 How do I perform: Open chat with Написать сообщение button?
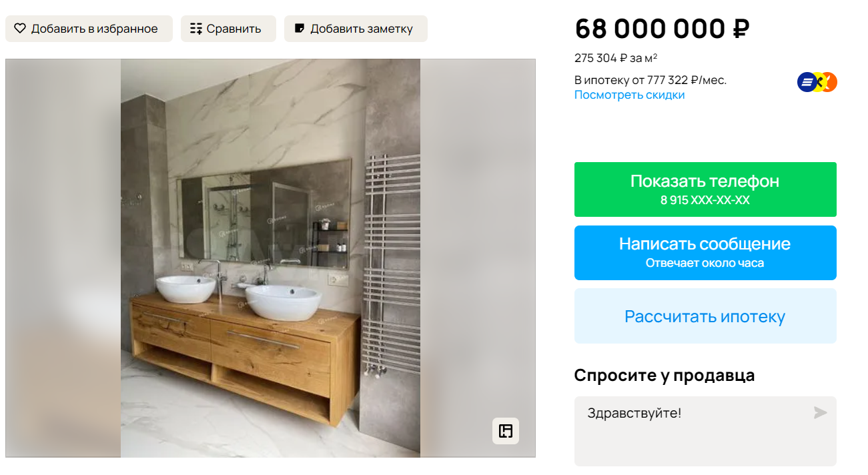coord(705,253)
